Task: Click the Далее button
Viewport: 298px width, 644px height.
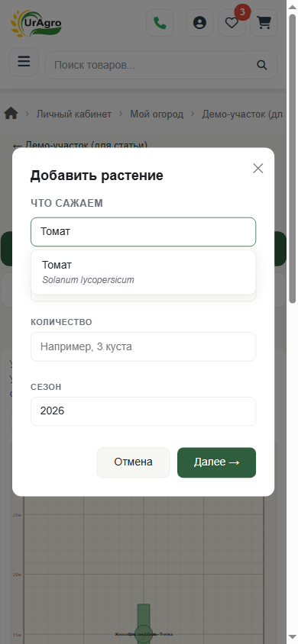Action: (x=216, y=462)
